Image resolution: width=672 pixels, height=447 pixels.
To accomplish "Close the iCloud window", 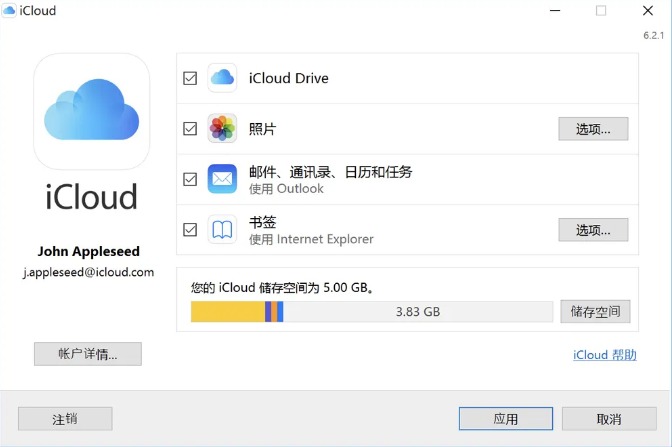I will [648, 10].
